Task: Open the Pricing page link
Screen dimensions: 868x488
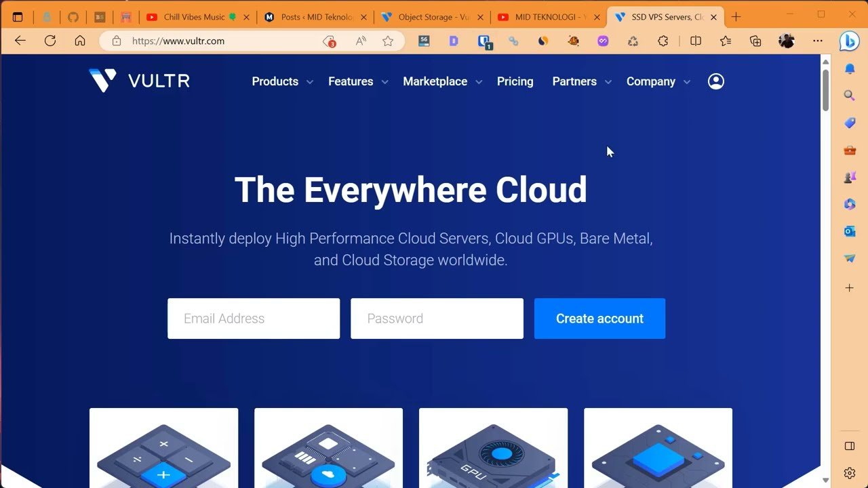Action: (515, 81)
